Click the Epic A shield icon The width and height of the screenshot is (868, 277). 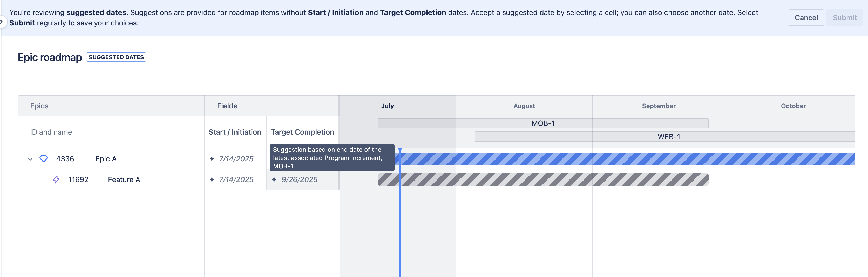tap(44, 158)
